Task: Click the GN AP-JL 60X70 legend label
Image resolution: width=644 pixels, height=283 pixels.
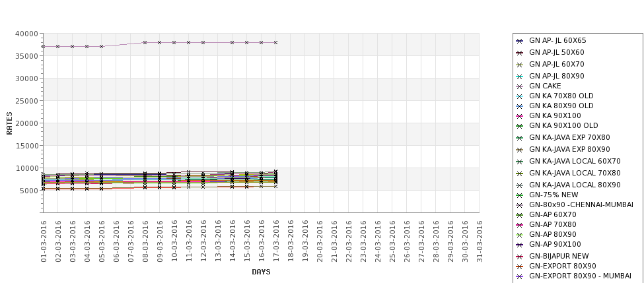Action: [x=557, y=65]
